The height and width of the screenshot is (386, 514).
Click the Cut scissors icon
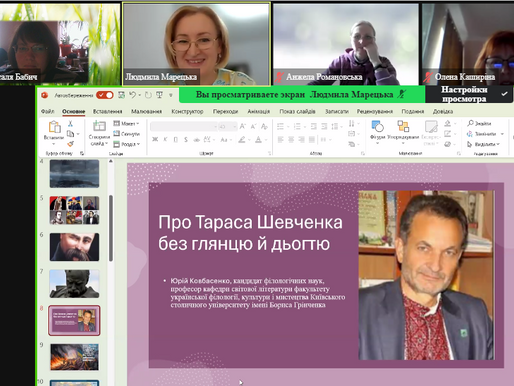click(70, 124)
